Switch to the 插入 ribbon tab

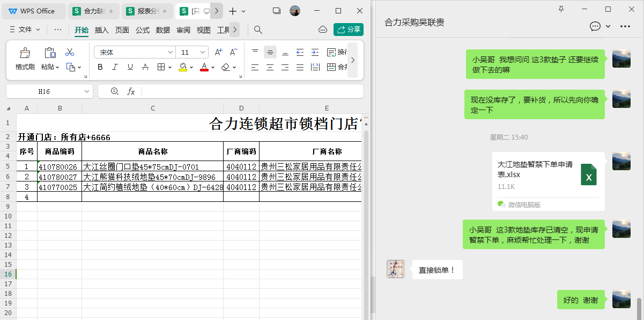[x=102, y=30]
